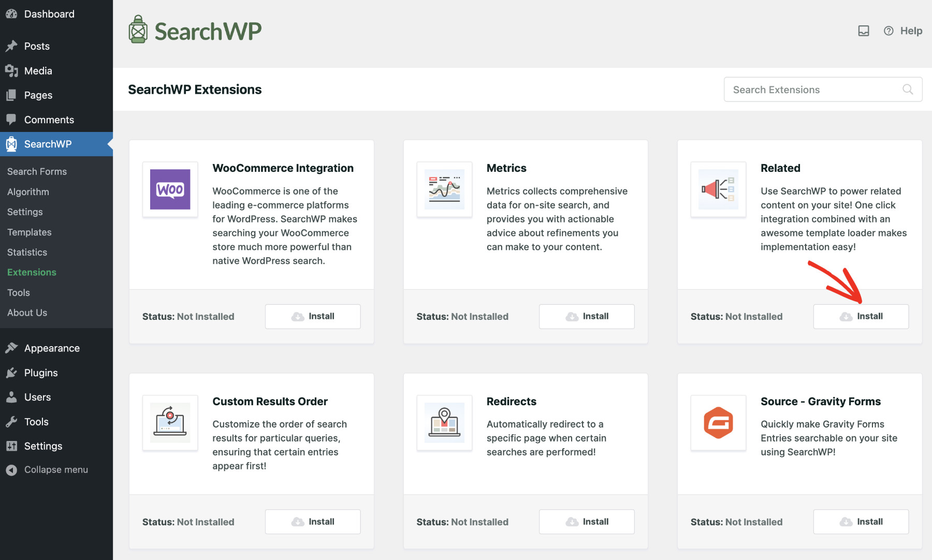This screenshot has height=560, width=932.
Task: Focus the Search Extensions field
Action: [823, 90]
